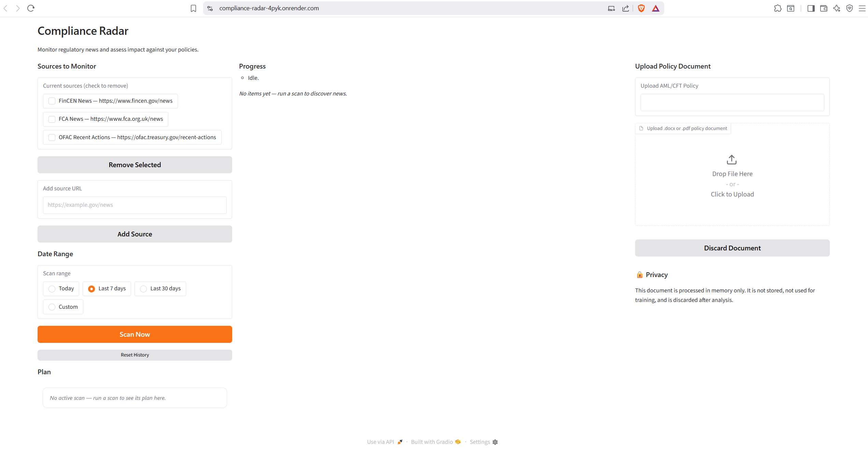This screenshot has width=868, height=451.
Task: Click the Privacy lock icon
Action: (x=640, y=275)
